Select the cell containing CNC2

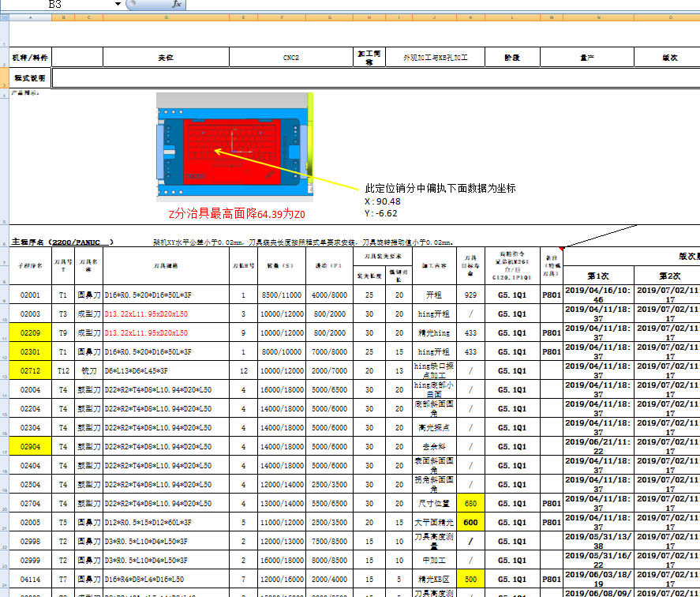coord(293,56)
